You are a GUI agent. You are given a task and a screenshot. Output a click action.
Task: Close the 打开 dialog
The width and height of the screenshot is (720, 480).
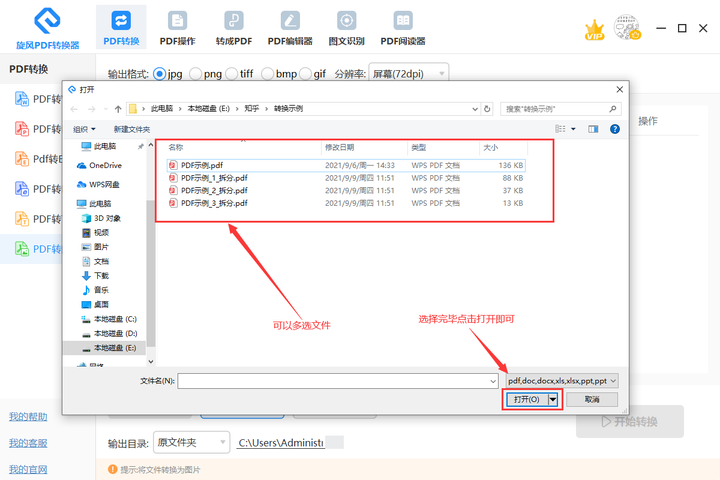tap(619, 90)
